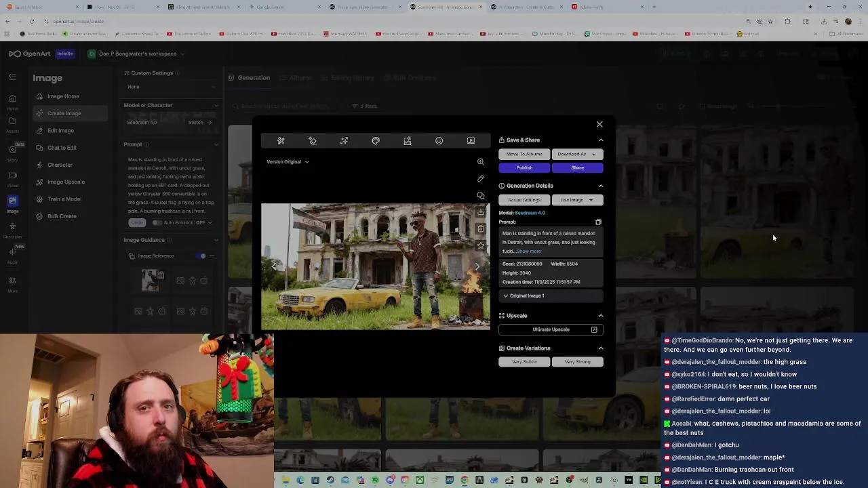868x488 pixels.
Task: Click Move To Albums button
Action: (x=524, y=154)
